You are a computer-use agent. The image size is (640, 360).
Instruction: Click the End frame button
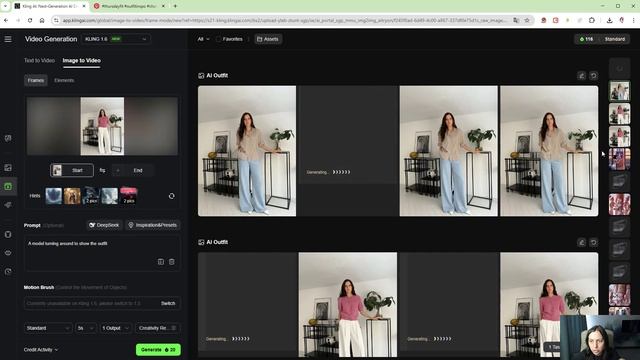coord(133,171)
